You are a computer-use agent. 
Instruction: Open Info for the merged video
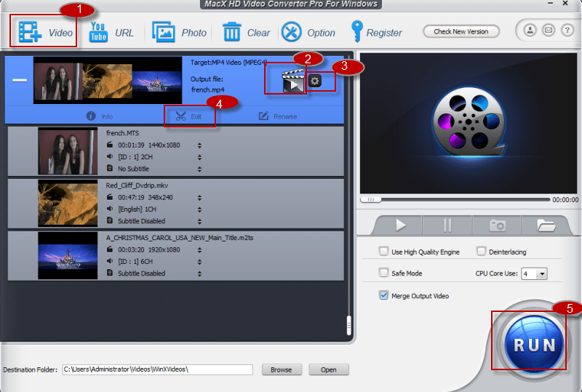(x=99, y=116)
